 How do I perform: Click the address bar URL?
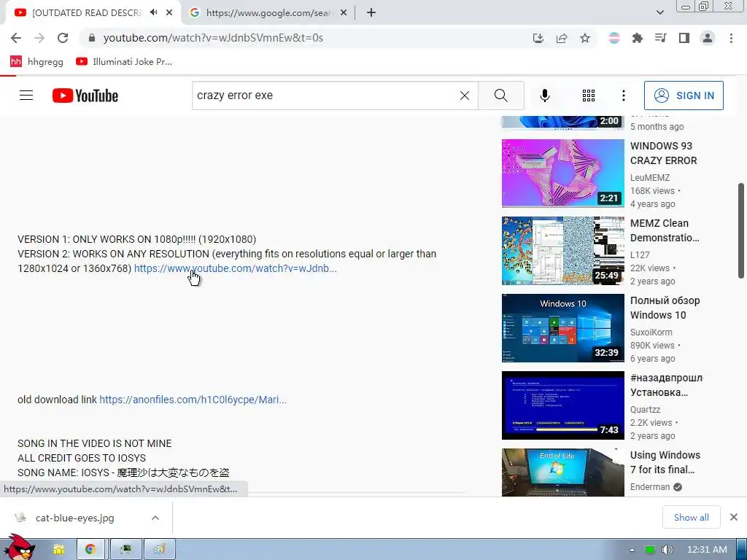pos(213,38)
